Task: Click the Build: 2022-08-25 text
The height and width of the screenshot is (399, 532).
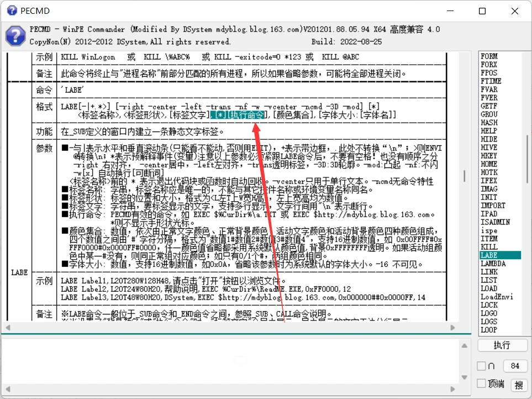Action: tap(346, 42)
